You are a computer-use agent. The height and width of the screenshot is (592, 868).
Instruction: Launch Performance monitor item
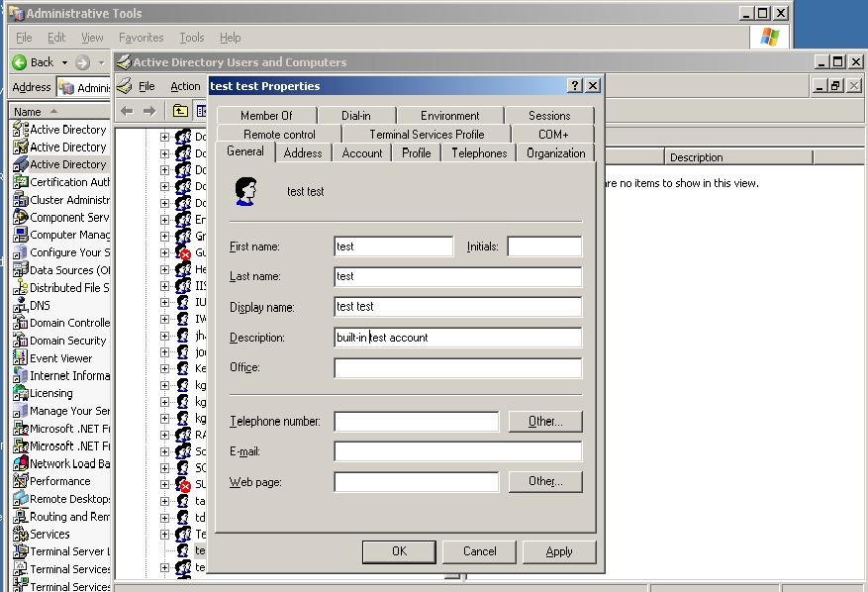point(52,481)
